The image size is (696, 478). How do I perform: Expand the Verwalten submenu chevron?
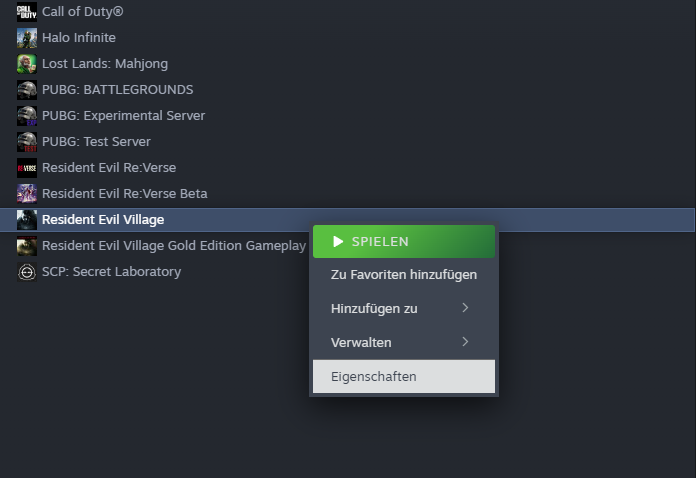tap(465, 342)
